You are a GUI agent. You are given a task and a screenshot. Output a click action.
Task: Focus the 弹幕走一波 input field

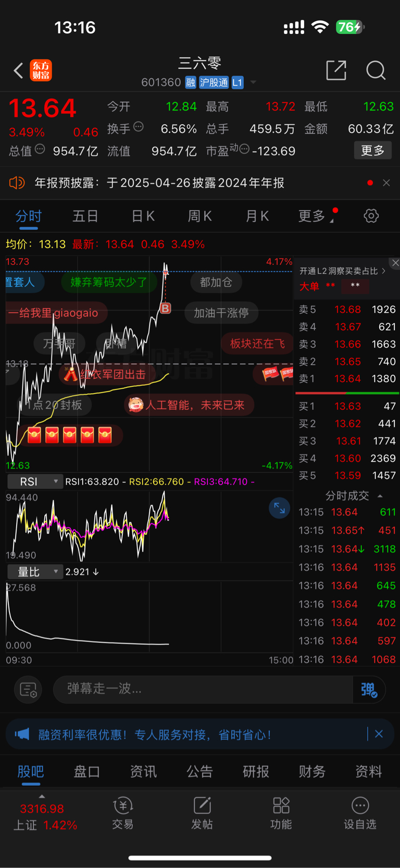[203, 689]
